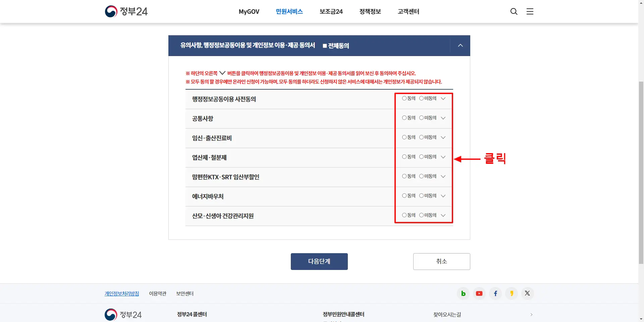Select 미동의 for 공통사항
Image resolution: width=644 pixels, height=322 pixels.
point(421,118)
